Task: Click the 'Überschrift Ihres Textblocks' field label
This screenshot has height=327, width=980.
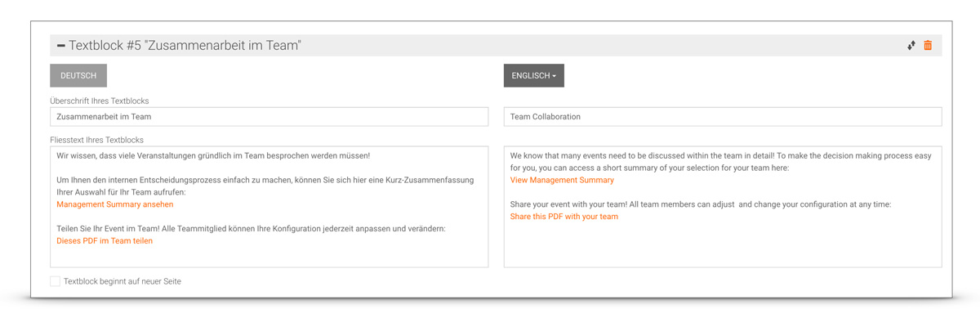Action: (x=99, y=101)
